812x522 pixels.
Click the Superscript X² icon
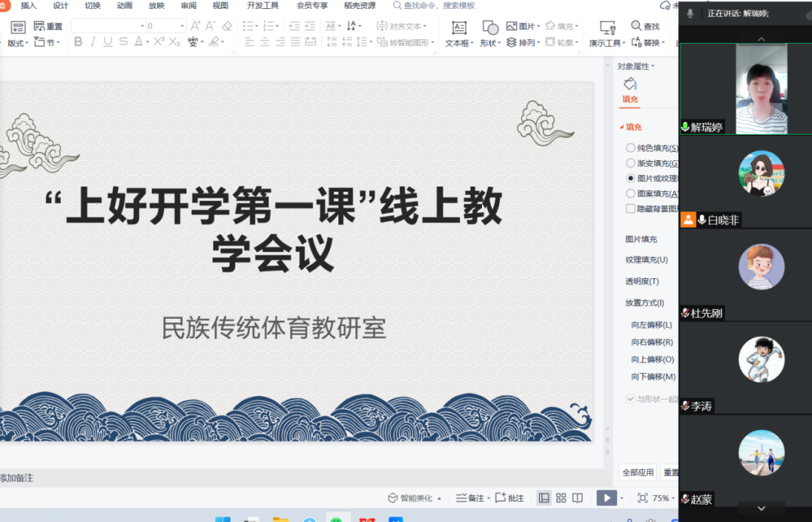[x=159, y=42]
